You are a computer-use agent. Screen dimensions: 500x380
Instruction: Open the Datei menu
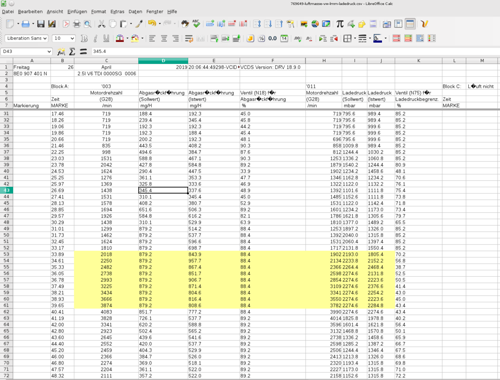(x=8, y=12)
